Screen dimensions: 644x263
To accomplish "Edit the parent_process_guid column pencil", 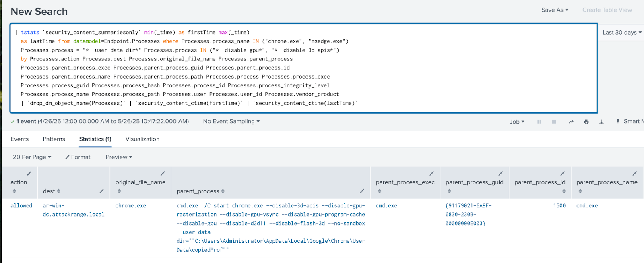I will (501, 174).
